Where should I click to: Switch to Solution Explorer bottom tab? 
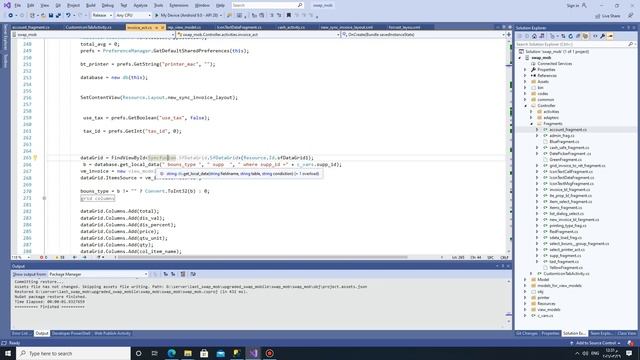[574, 333]
